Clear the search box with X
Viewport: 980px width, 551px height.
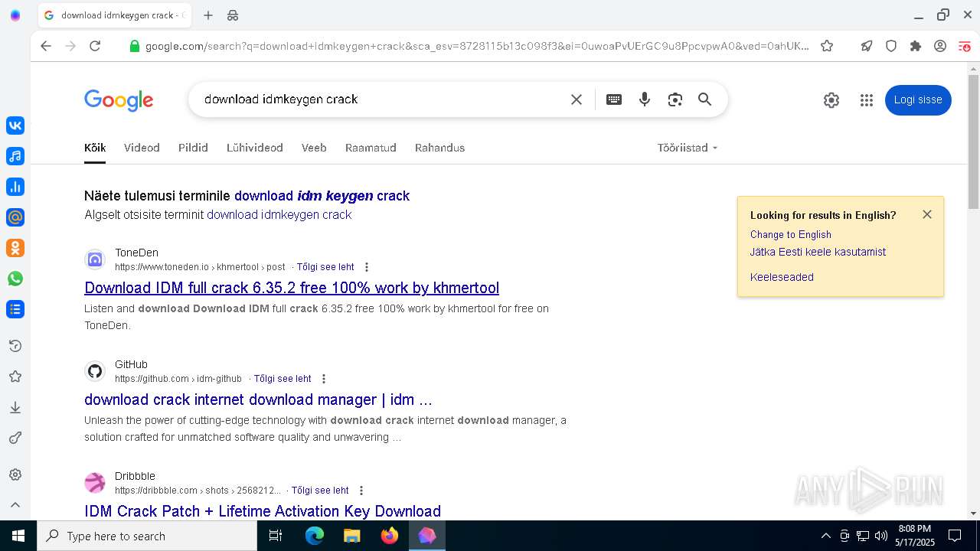(x=577, y=99)
